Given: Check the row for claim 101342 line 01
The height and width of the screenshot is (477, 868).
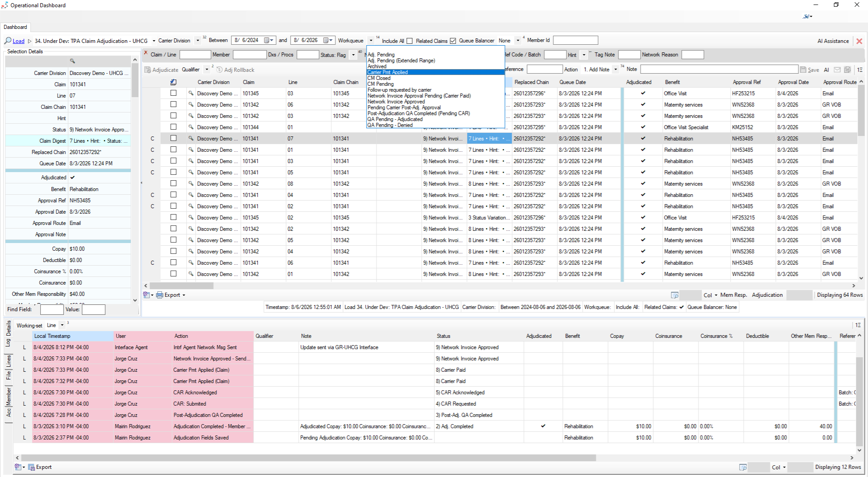Looking at the screenshot, I should (x=173, y=274).
